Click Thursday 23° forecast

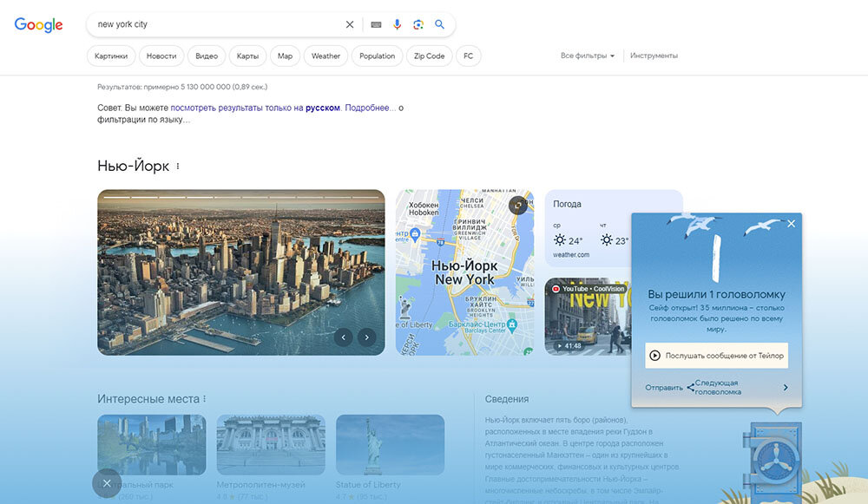tap(615, 235)
